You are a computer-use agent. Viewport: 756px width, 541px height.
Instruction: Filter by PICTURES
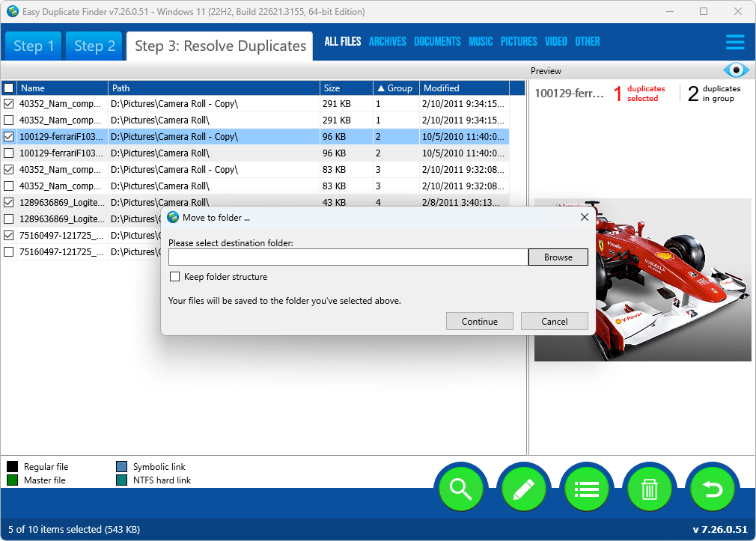[x=519, y=41]
